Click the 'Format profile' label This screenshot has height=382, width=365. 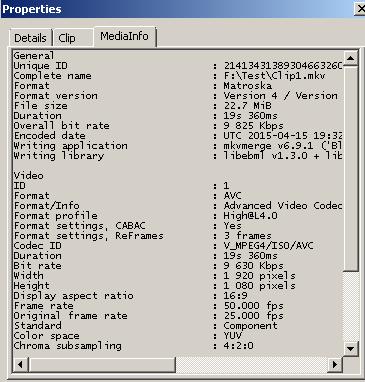55,216
